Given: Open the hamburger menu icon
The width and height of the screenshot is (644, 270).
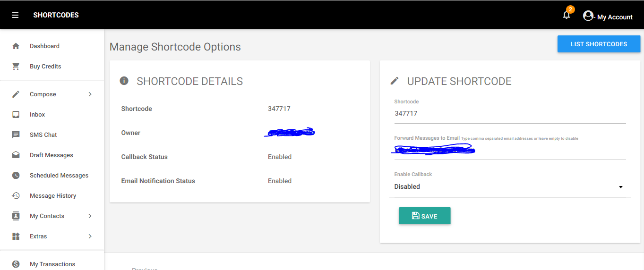Looking at the screenshot, I should [16, 15].
